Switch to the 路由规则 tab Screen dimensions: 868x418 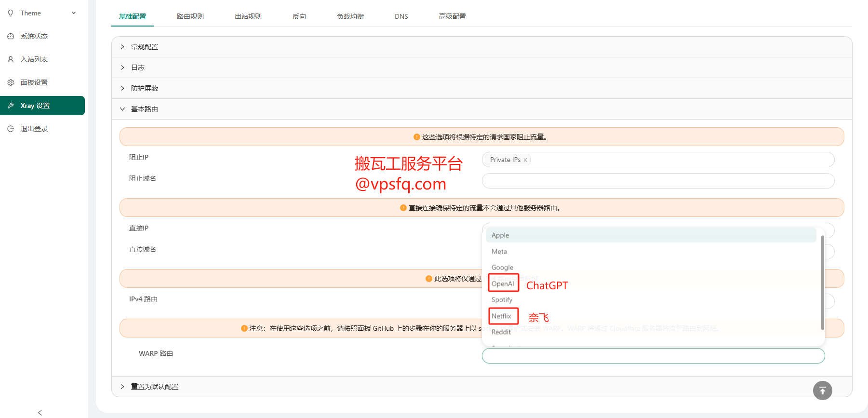pyautogui.click(x=190, y=16)
